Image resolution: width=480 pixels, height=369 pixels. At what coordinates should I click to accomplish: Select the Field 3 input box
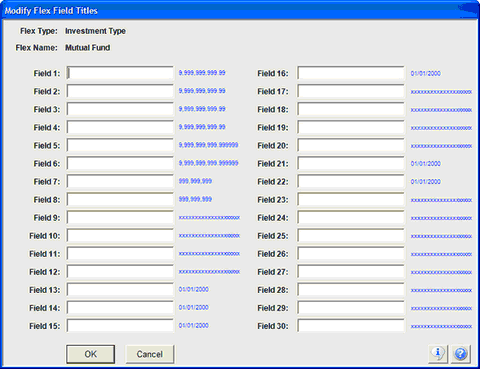pyautogui.click(x=120, y=109)
